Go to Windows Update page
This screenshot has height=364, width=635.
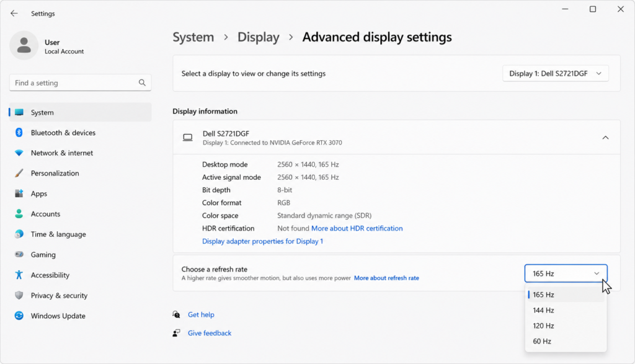coord(80,316)
